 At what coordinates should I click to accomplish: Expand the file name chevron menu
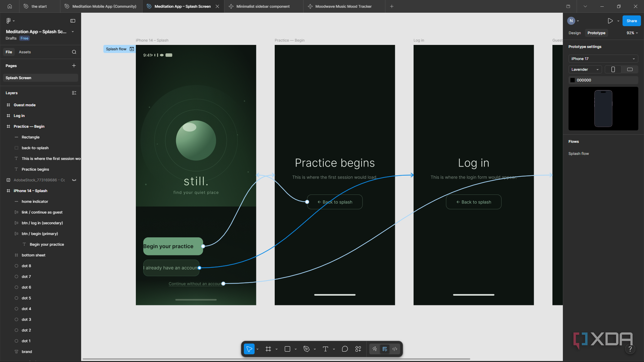point(73,32)
